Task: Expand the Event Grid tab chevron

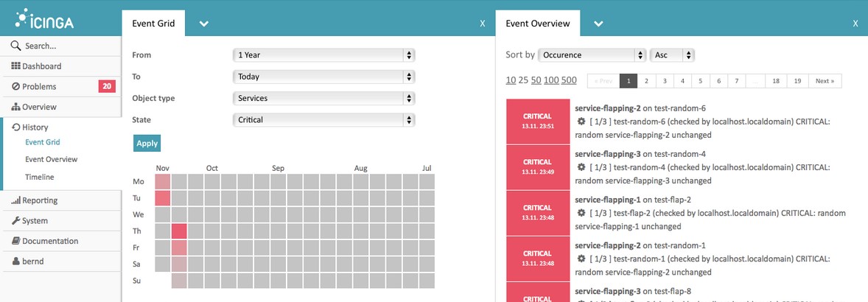Action: (x=204, y=24)
